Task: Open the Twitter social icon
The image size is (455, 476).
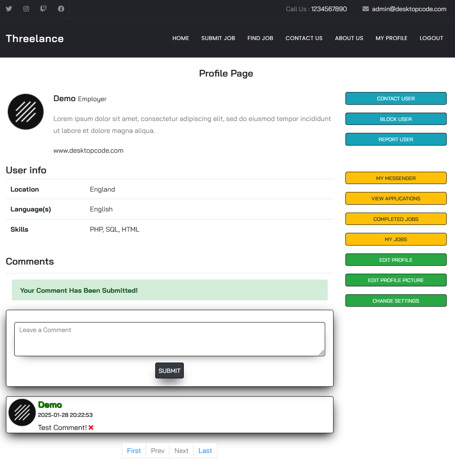Action: tap(9, 9)
